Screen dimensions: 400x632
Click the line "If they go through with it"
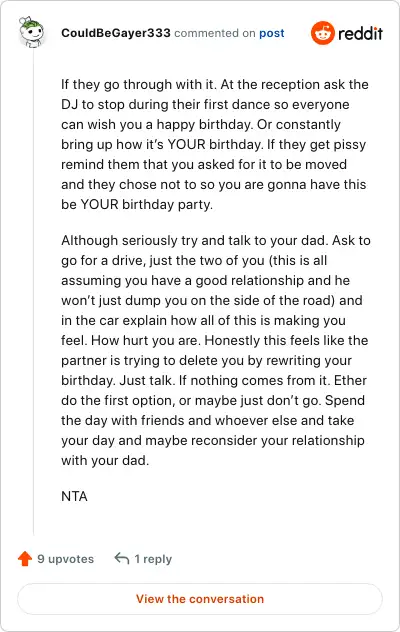[x=215, y=85]
